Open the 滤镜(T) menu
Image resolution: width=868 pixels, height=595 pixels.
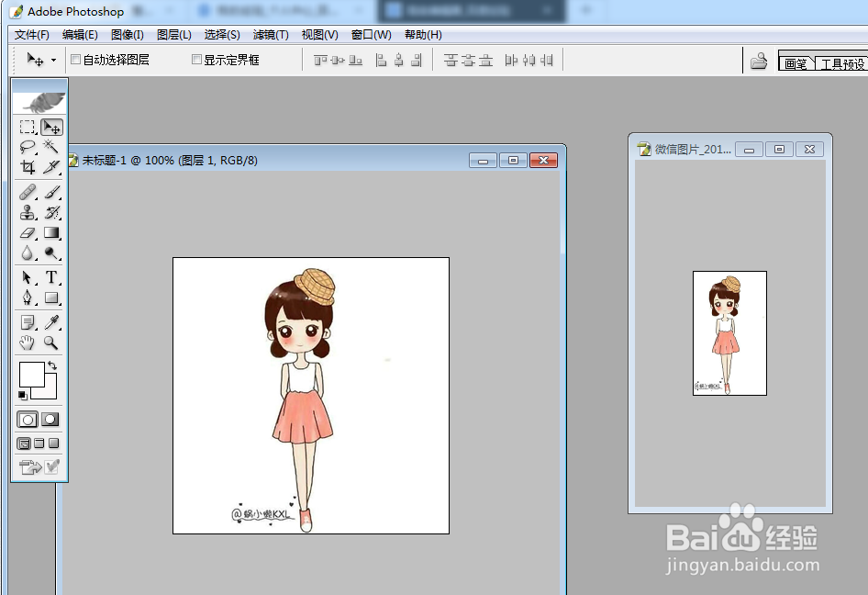(271, 35)
